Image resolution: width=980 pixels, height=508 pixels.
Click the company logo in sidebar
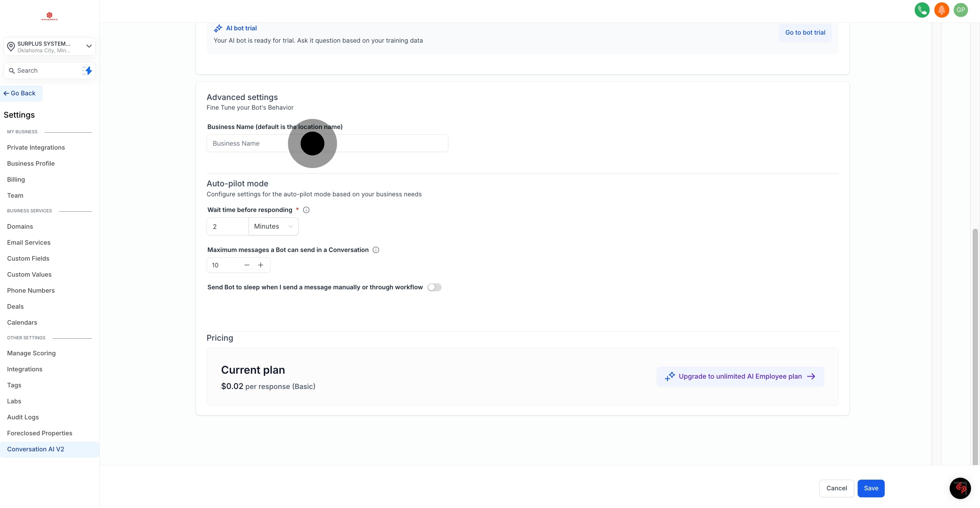[x=49, y=16]
